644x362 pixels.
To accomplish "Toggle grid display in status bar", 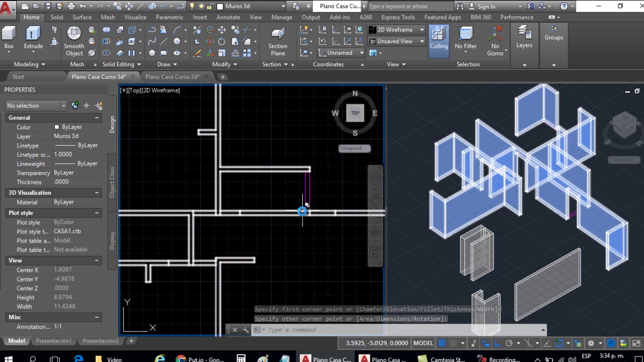I will point(442,343).
